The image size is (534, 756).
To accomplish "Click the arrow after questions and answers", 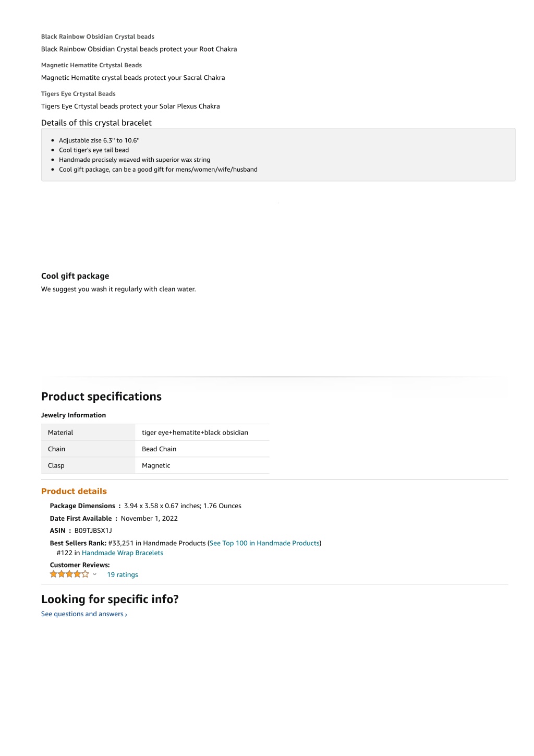I will (x=126, y=615).
